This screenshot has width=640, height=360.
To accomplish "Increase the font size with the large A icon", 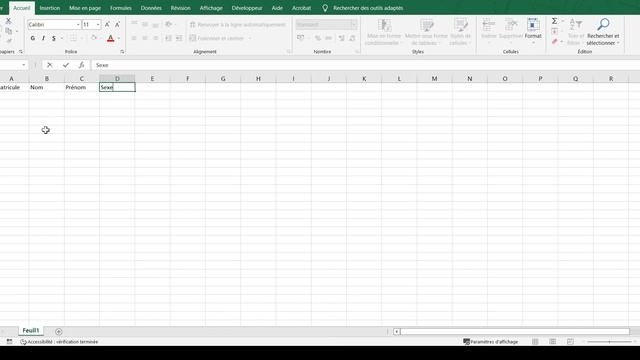I will pos(107,24).
